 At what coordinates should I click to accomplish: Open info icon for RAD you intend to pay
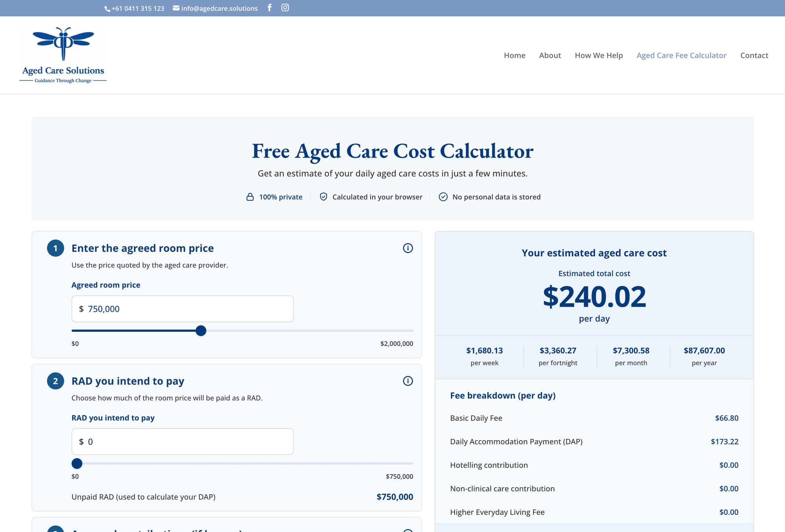point(408,381)
